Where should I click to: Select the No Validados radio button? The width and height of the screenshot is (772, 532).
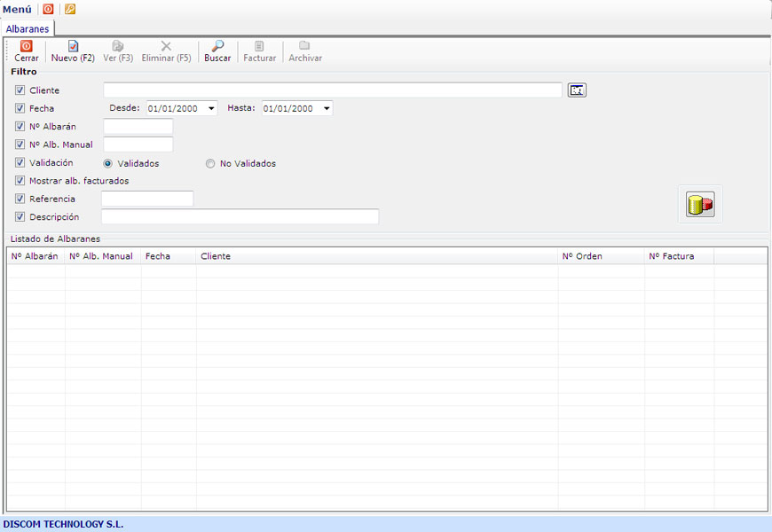click(210, 163)
